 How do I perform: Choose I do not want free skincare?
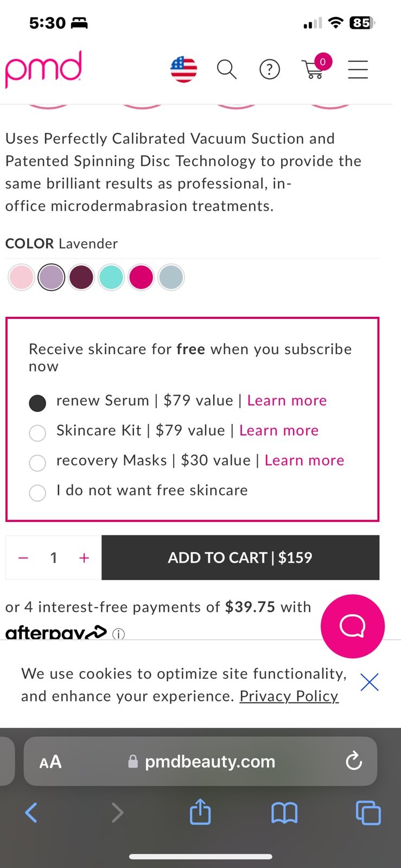(x=37, y=493)
